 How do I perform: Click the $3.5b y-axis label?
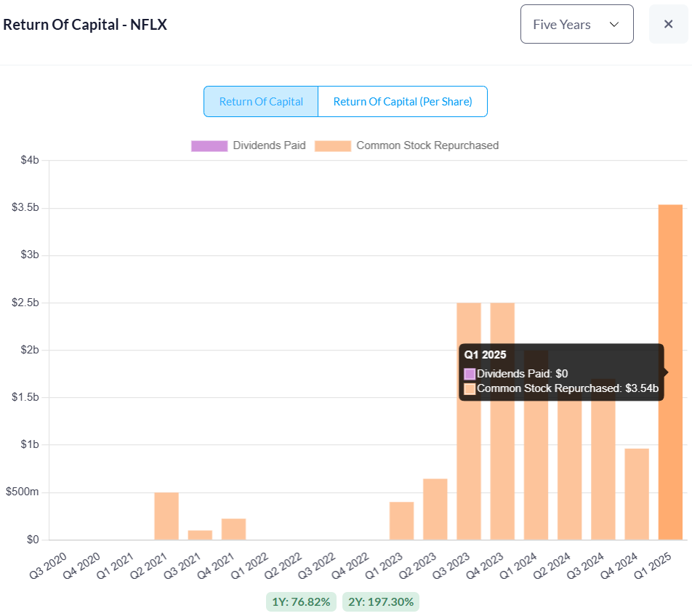click(25, 207)
